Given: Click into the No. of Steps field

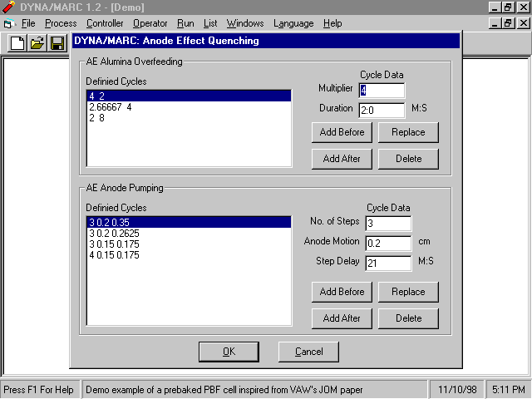Looking at the screenshot, I should (388, 224).
